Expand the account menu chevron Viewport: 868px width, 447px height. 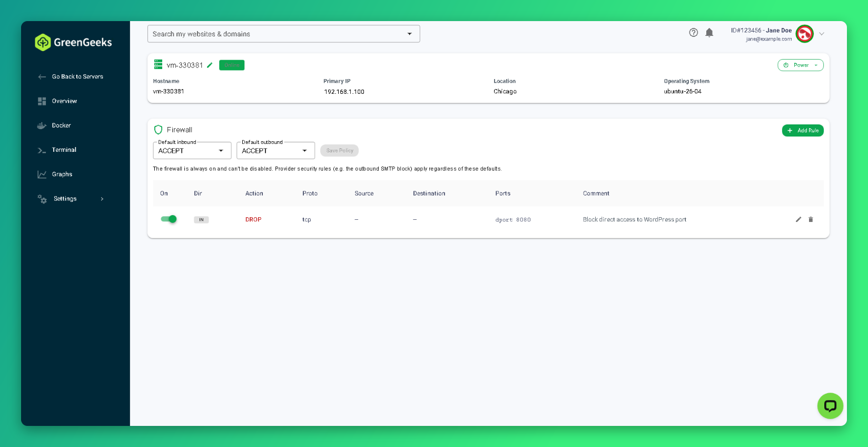pos(822,34)
